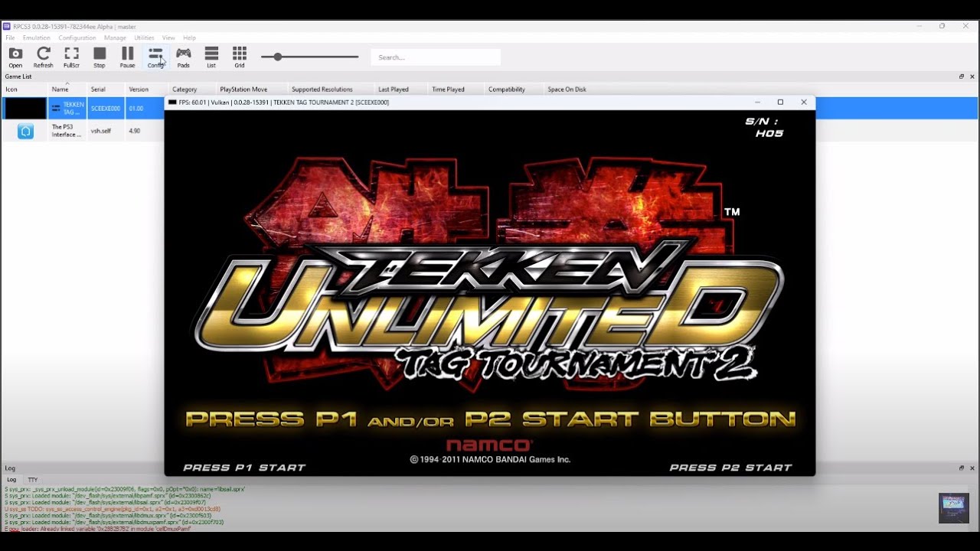
Task: Pause the emulation
Action: click(x=127, y=57)
